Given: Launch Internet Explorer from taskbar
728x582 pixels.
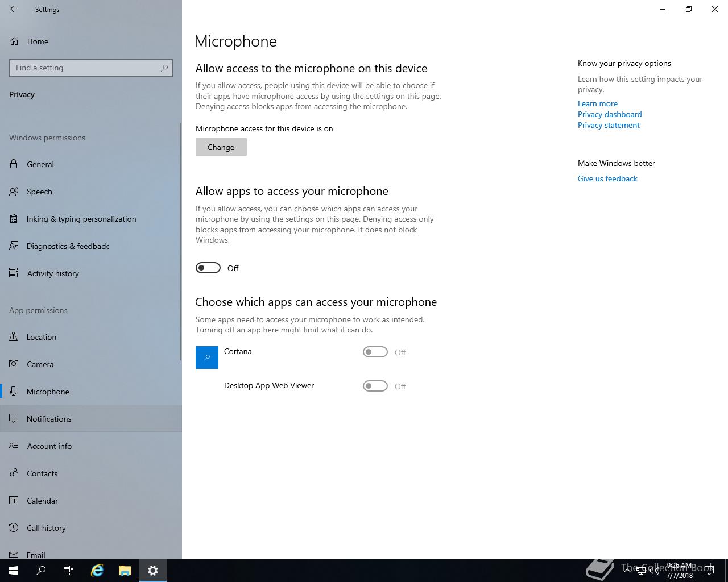Looking at the screenshot, I should coord(97,571).
